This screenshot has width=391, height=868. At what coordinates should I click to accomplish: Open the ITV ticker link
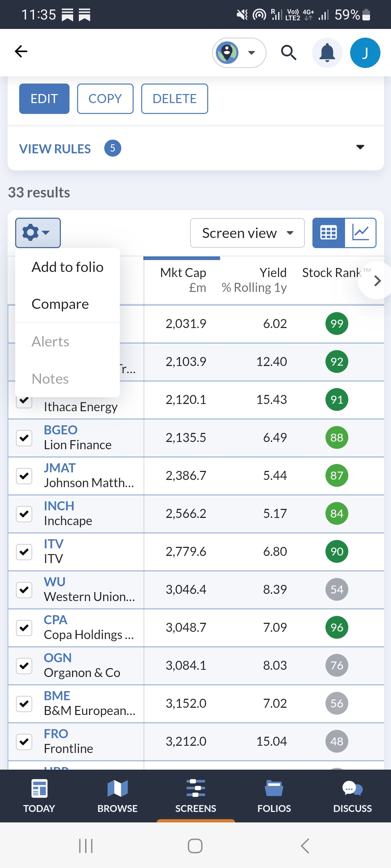pyautogui.click(x=54, y=544)
